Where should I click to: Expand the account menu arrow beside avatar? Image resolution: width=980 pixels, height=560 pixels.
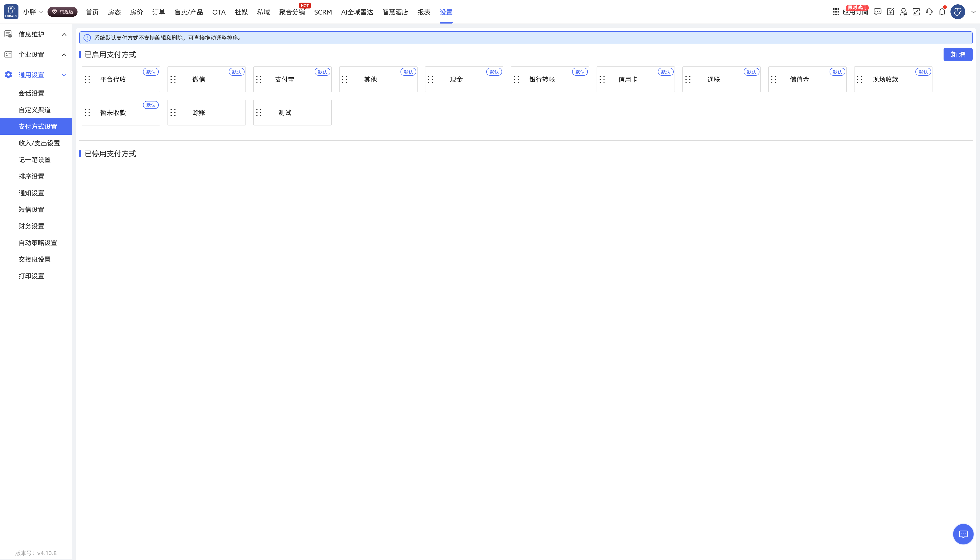[x=973, y=12]
